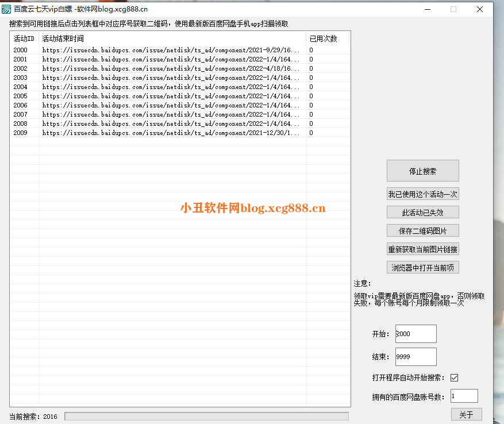The image size is (504, 424).
Task: Select row with activity ID 2003
Action: click(x=180, y=78)
